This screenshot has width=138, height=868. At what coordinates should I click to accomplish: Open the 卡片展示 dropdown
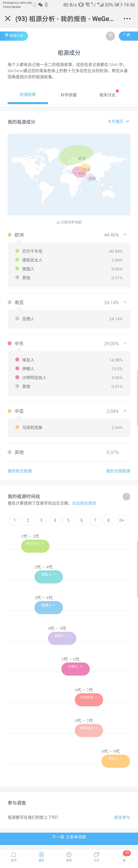pyautogui.click(x=118, y=121)
